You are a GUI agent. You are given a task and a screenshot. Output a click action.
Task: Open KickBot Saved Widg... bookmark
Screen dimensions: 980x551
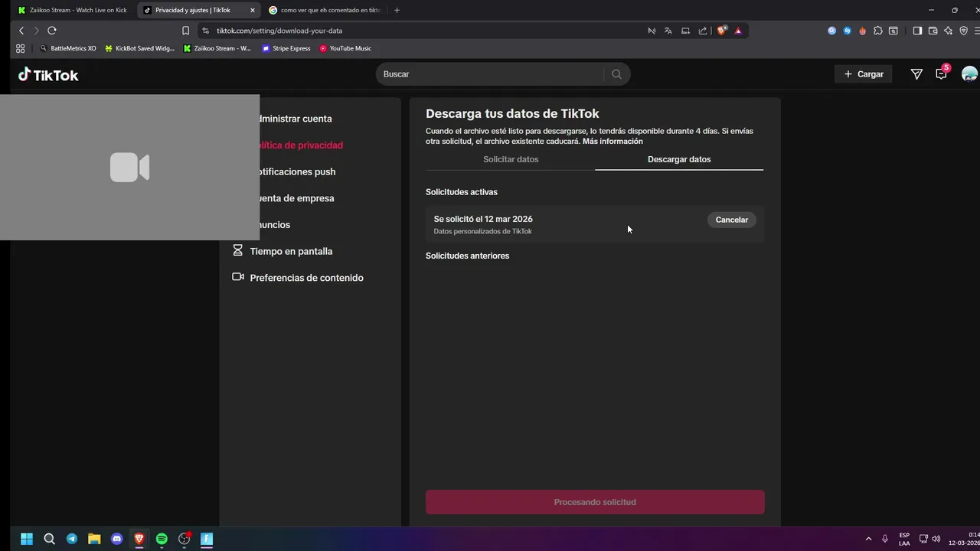pos(139,48)
